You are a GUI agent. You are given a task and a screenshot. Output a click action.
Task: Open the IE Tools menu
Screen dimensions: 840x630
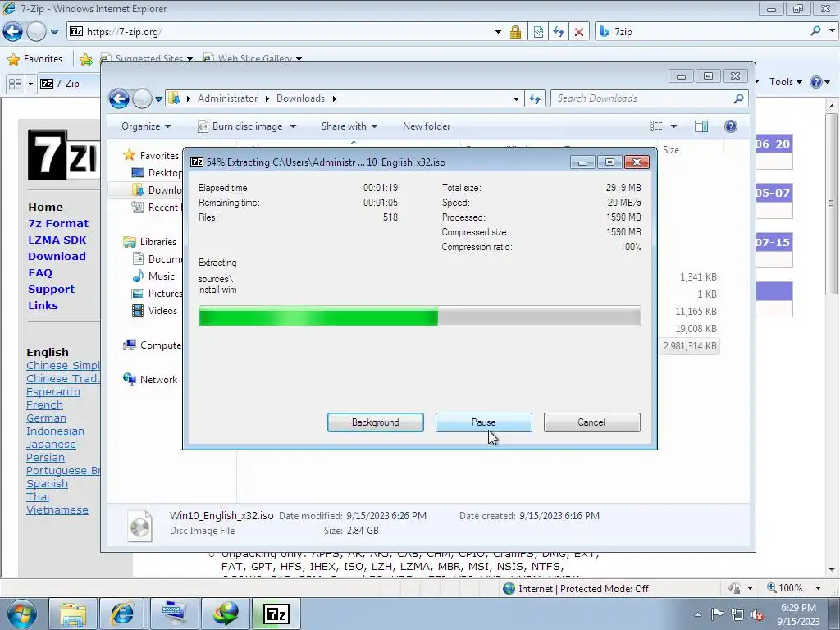(785, 82)
